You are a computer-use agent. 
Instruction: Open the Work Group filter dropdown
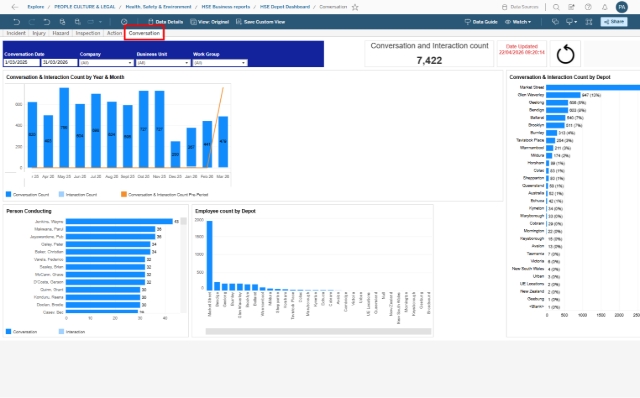pos(220,63)
